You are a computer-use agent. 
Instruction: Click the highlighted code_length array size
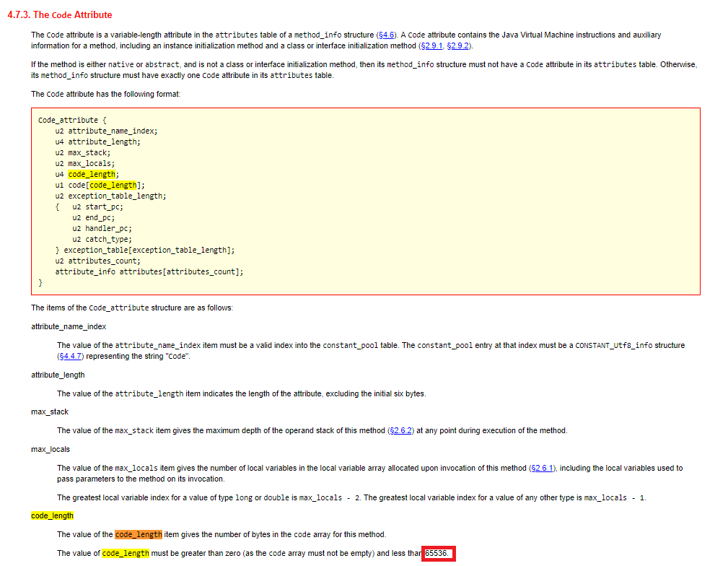(x=113, y=185)
